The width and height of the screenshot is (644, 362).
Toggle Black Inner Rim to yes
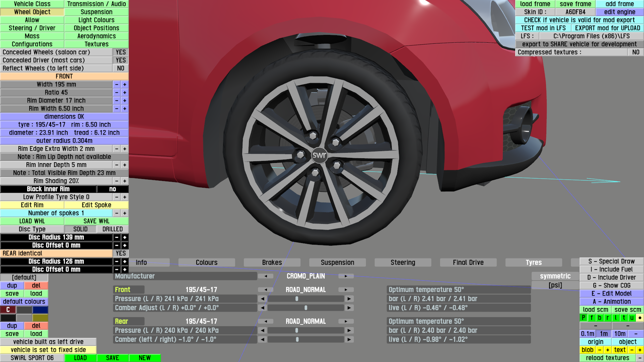coord(112,189)
